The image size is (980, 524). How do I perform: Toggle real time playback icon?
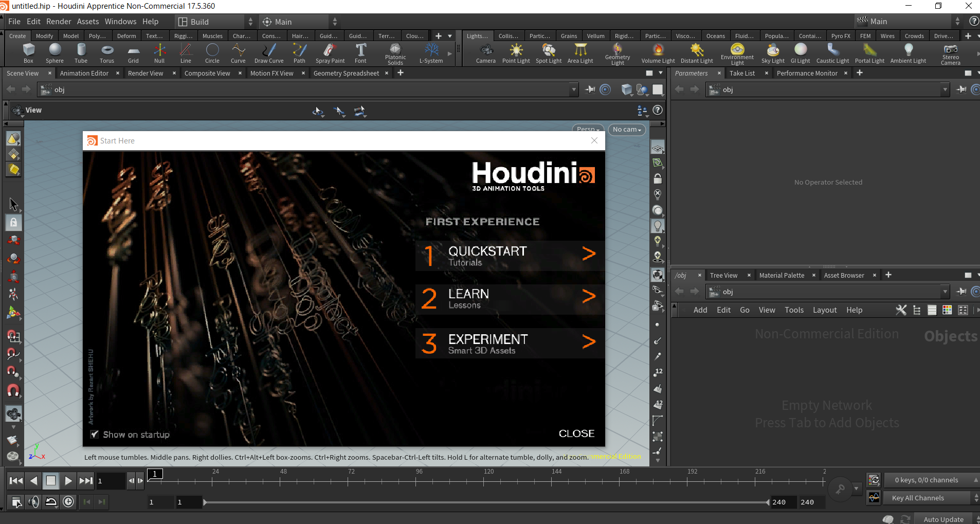point(68,502)
